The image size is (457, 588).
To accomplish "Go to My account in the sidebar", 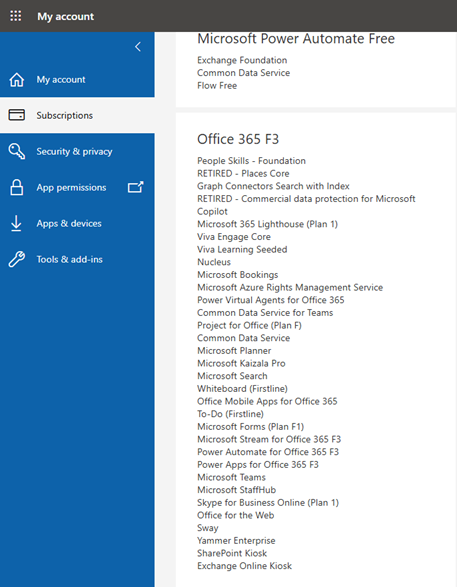I will (77, 80).
